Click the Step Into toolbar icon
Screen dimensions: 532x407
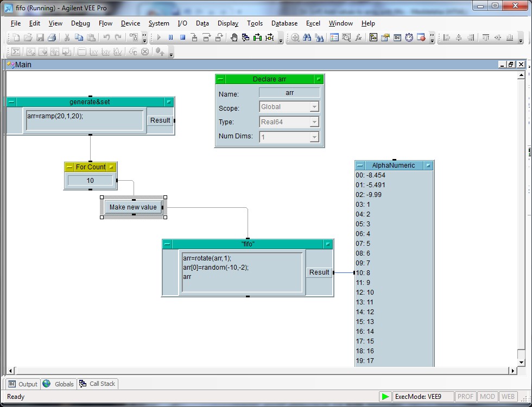[x=195, y=37]
